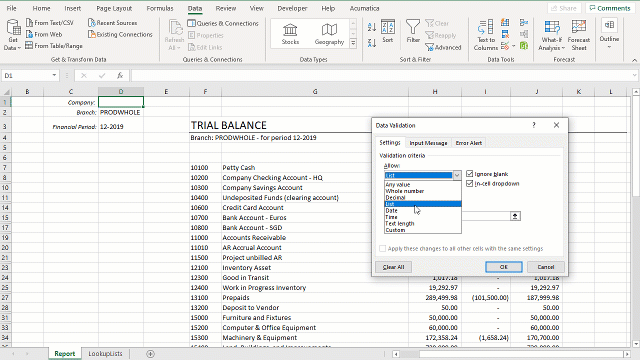Add a new sheet with plus button

[x=150, y=354]
